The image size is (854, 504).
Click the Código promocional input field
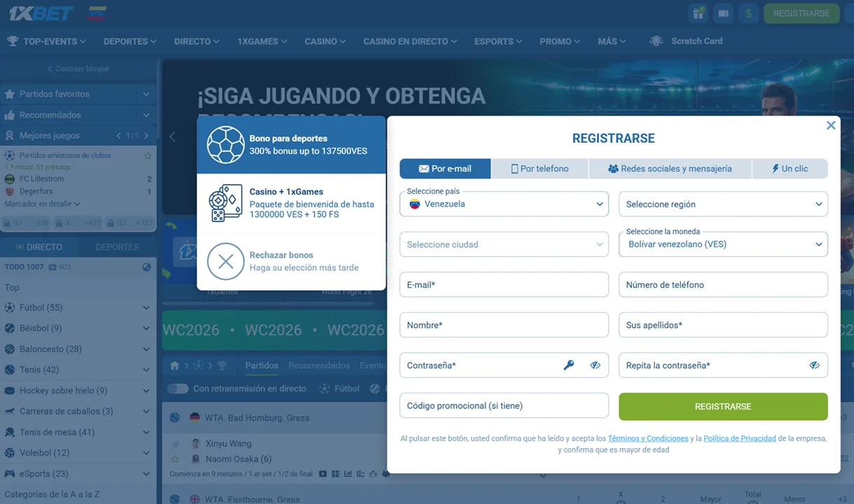504,405
